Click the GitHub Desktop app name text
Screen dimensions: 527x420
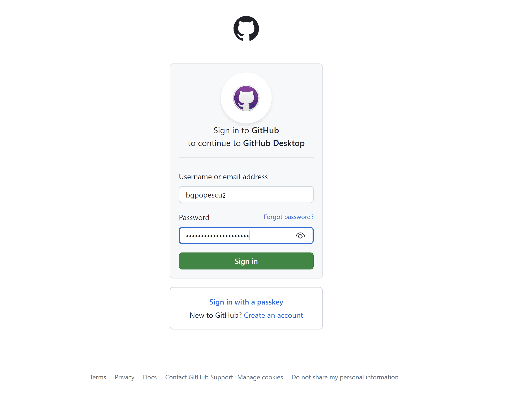274,143
